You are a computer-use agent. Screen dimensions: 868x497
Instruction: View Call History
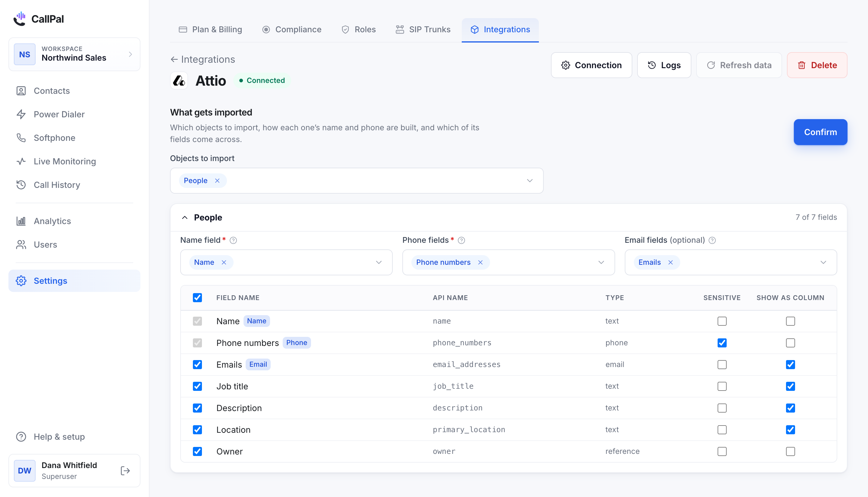(74, 185)
